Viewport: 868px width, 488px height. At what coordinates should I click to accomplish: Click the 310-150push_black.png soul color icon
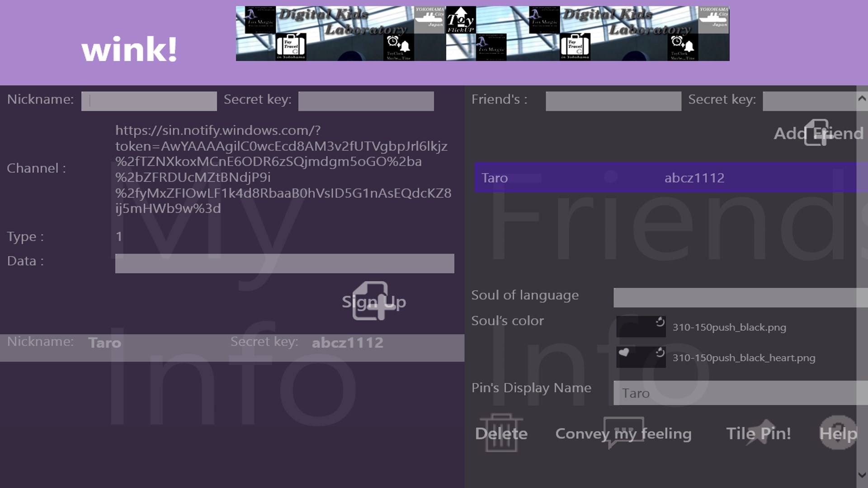pos(641,326)
